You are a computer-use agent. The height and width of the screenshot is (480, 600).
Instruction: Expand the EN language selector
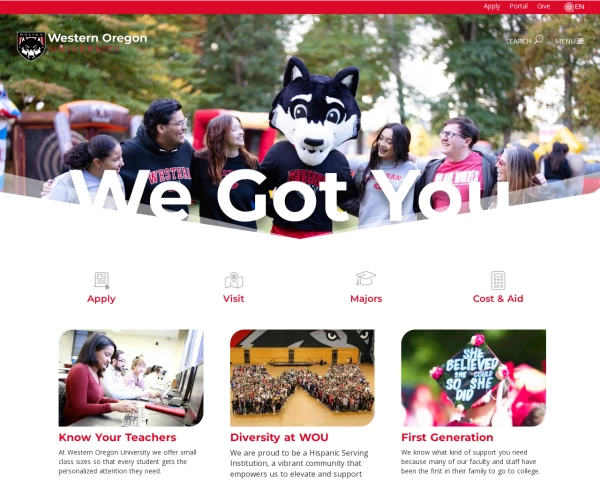579,7
